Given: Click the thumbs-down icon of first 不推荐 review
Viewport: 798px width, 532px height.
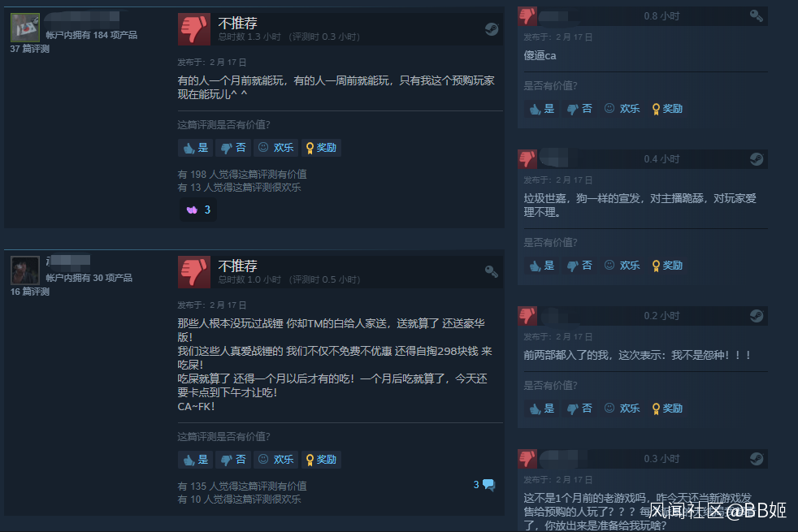Looking at the screenshot, I should (x=194, y=29).
